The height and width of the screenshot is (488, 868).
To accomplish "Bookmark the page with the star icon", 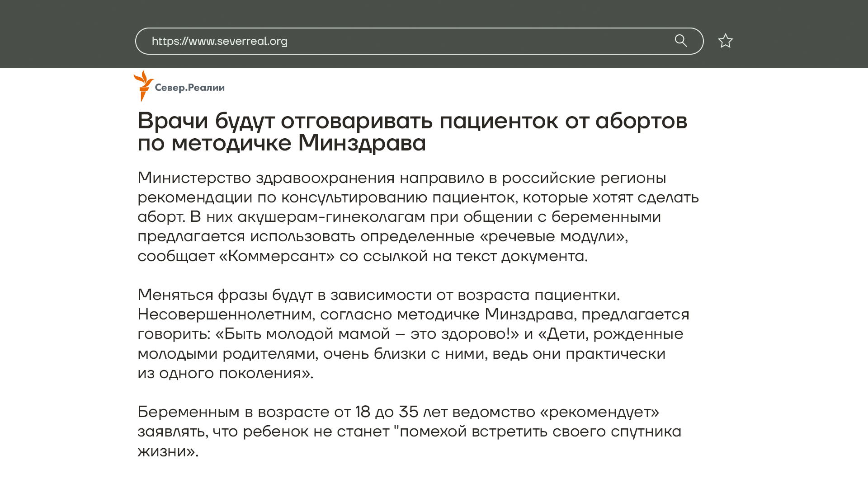I will coord(725,41).
